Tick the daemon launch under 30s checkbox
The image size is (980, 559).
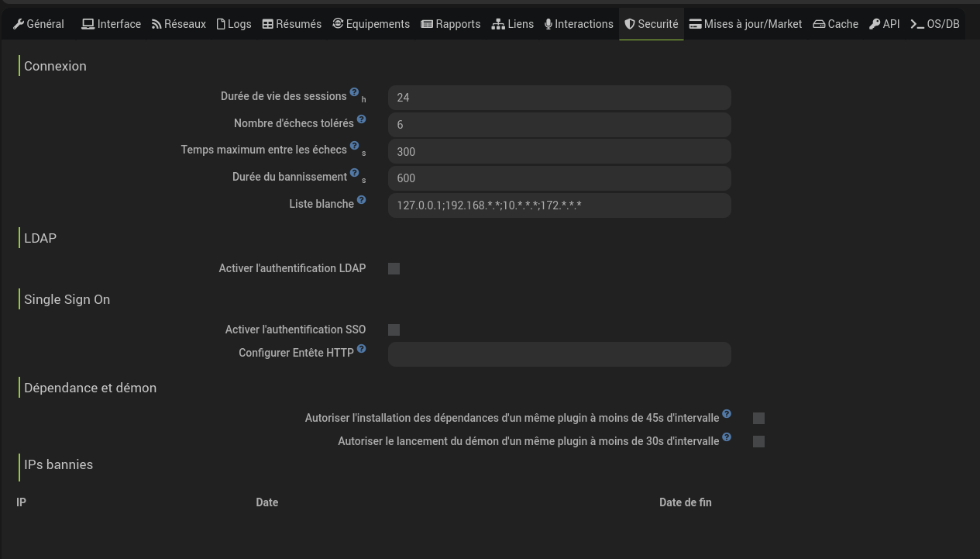pyautogui.click(x=758, y=442)
